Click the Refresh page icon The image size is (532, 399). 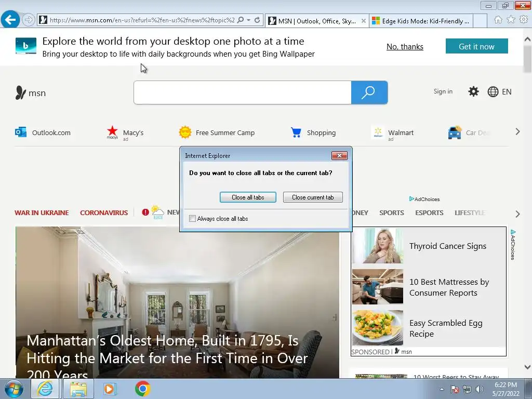point(257,20)
